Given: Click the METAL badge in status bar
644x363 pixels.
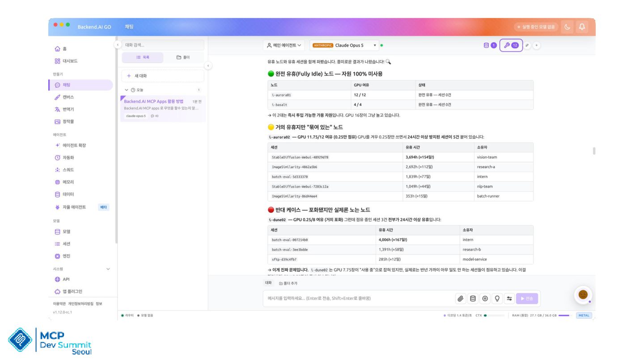Looking at the screenshot, I should [x=584, y=315].
